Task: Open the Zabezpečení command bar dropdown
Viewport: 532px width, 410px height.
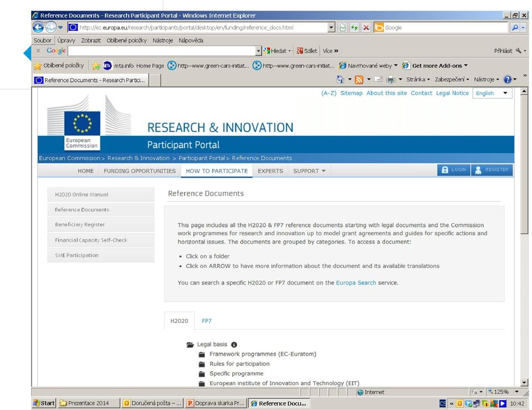Action: coord(452,79)
